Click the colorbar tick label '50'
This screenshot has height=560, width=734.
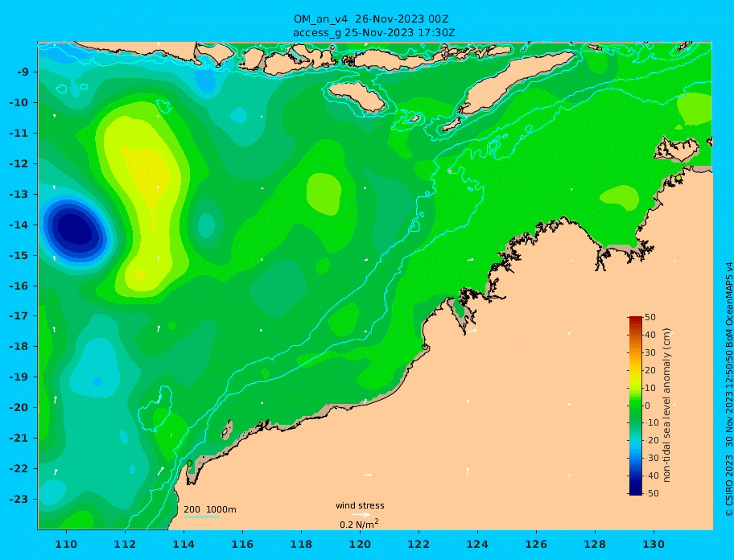650,317
